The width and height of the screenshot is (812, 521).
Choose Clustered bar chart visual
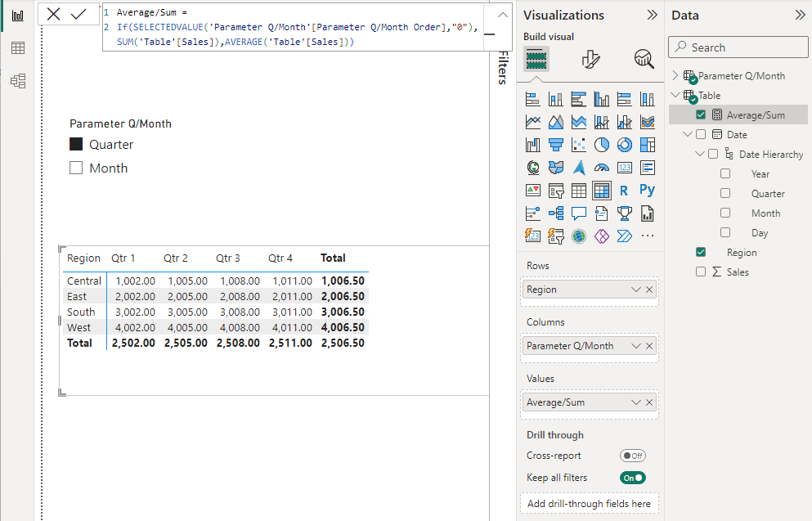point(578,99)
